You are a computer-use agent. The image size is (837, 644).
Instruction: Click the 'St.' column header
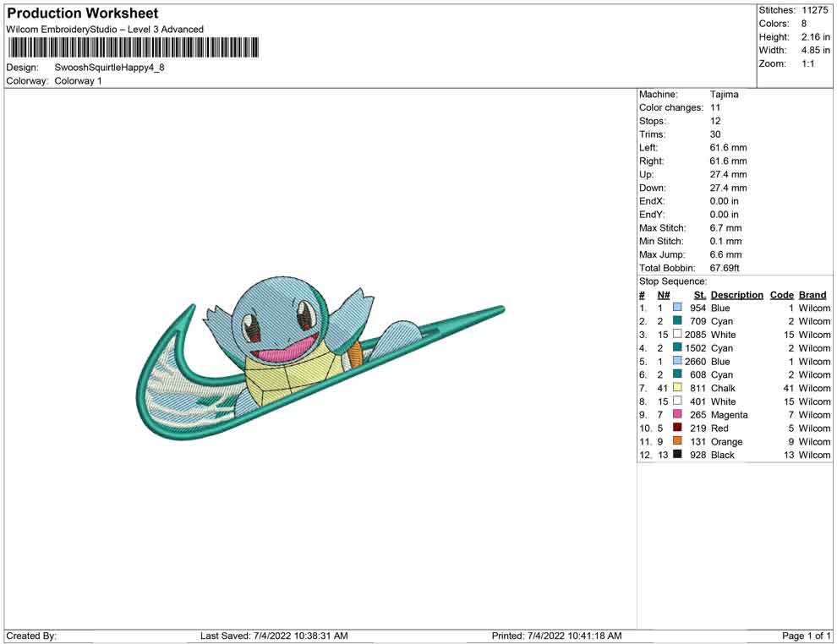click(700, 295)
